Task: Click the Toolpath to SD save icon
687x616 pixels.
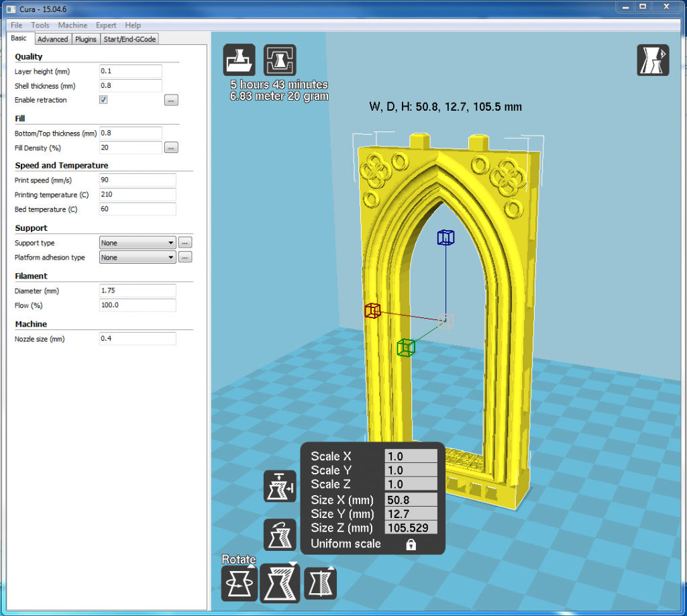Action: [280, 60]
